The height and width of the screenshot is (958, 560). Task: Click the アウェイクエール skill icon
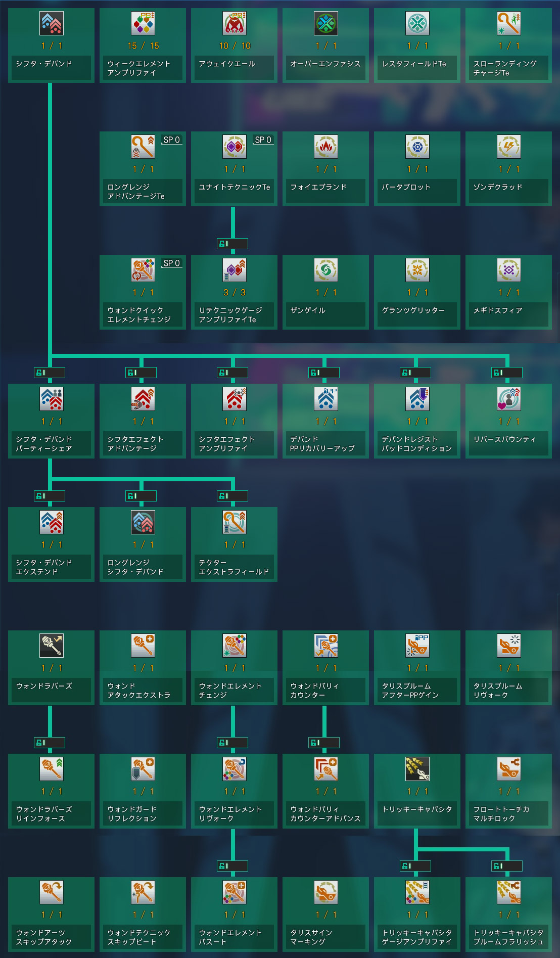point(235,23)
